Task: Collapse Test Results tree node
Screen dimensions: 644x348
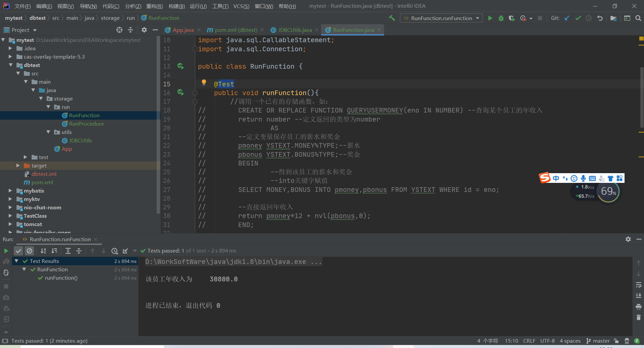Action: pos(16,261)
